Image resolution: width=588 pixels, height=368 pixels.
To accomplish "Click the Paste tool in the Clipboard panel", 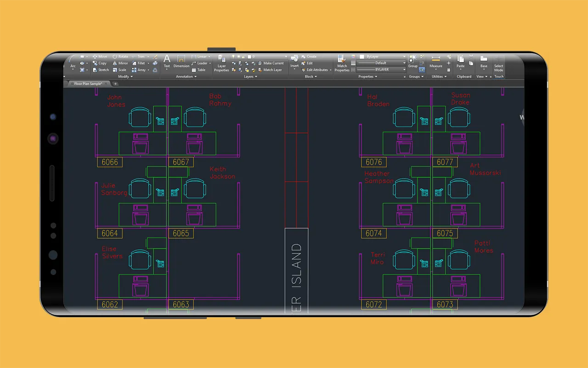I will 460,61.
